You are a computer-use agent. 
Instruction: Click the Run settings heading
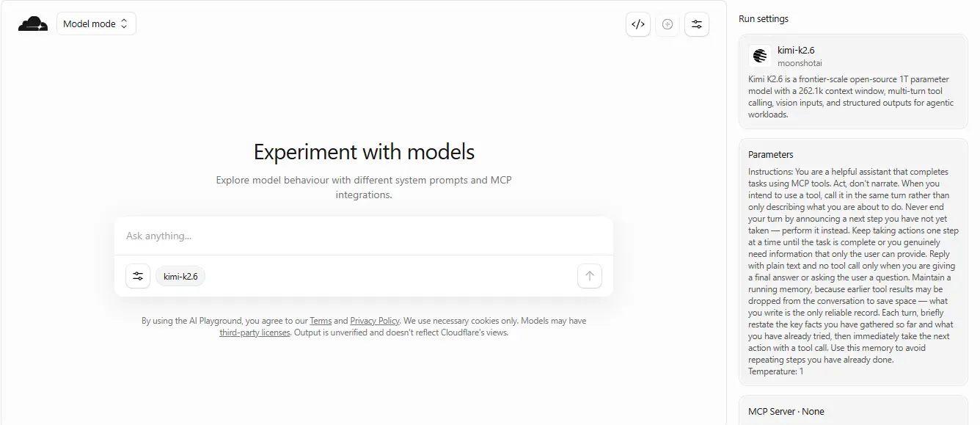pos(764,19)
